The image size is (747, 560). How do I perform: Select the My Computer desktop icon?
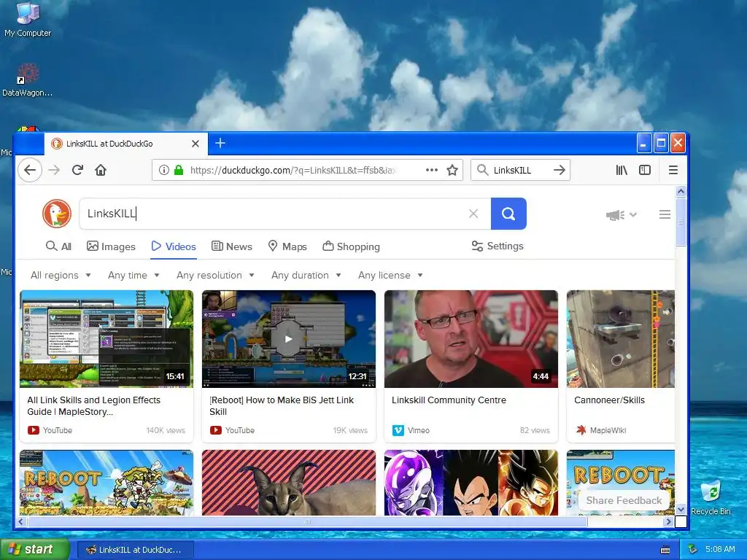click(28, 20)
